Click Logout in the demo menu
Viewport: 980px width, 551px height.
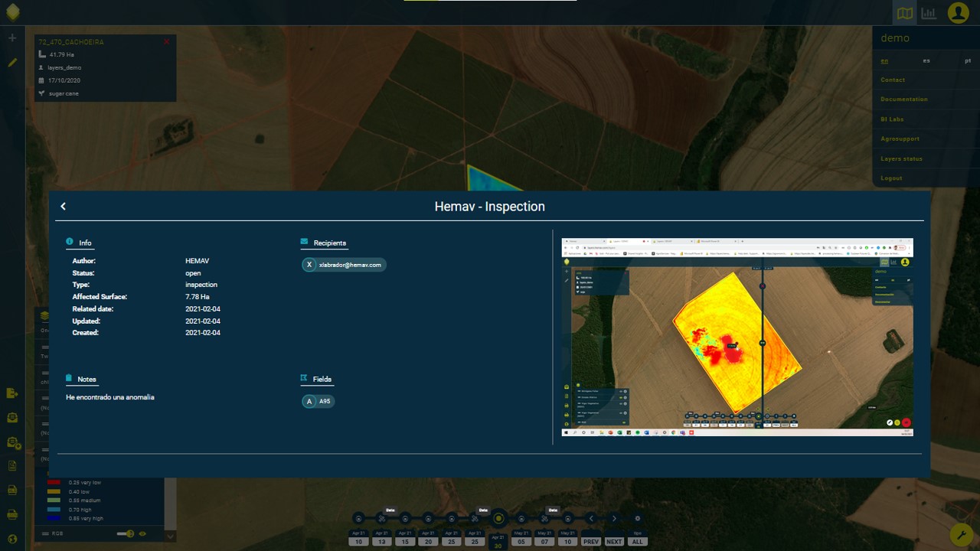pos(891,178)
